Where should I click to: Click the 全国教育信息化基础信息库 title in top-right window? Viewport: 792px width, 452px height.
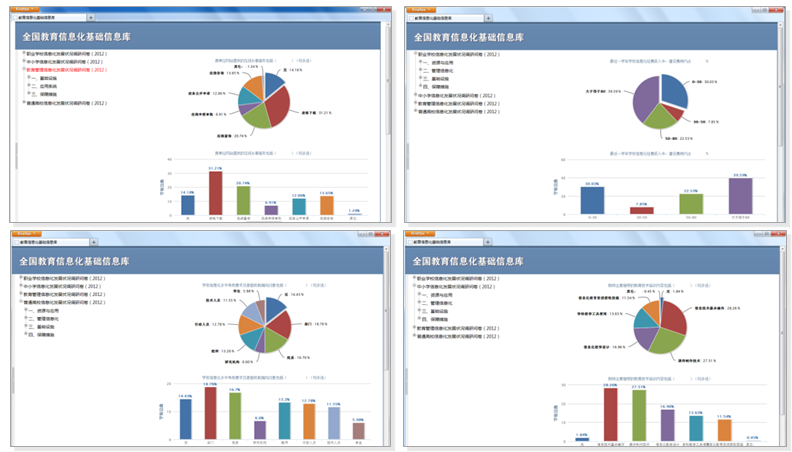pos(471,37)
